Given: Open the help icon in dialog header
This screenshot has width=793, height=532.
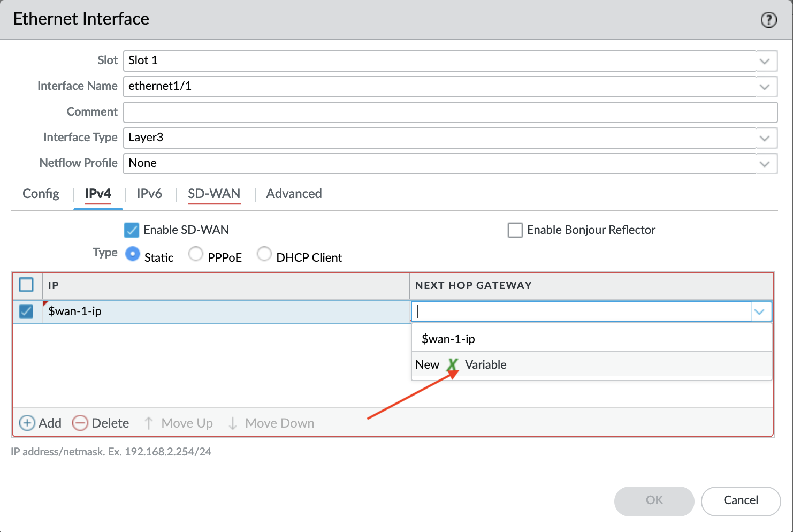Looking at the screenshot, I should (x=768, y=20).
